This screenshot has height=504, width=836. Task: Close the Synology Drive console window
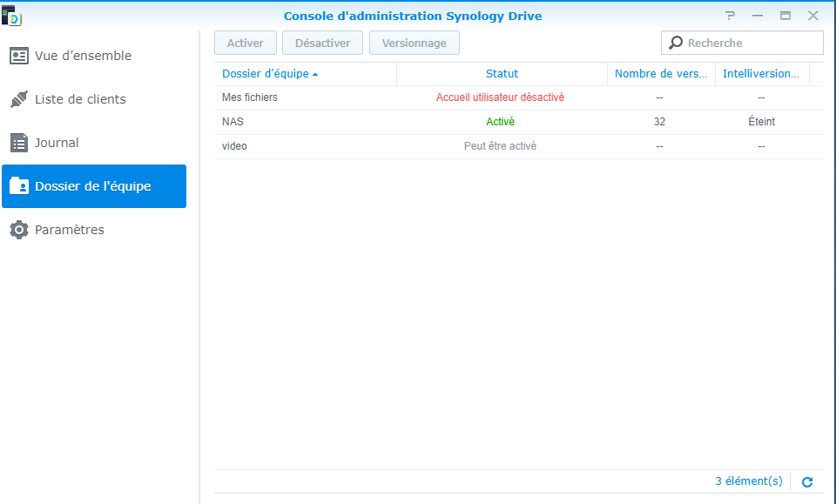pos(813,16)
